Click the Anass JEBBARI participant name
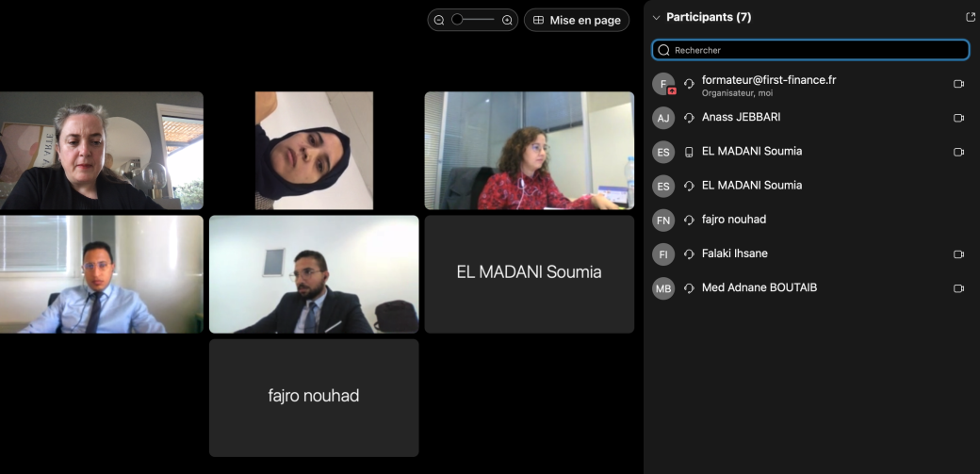Screen dimensions: 980x474 point(741,117)
